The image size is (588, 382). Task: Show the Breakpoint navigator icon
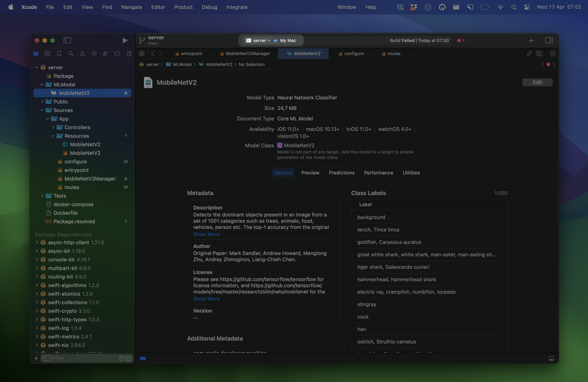[117, 53]
